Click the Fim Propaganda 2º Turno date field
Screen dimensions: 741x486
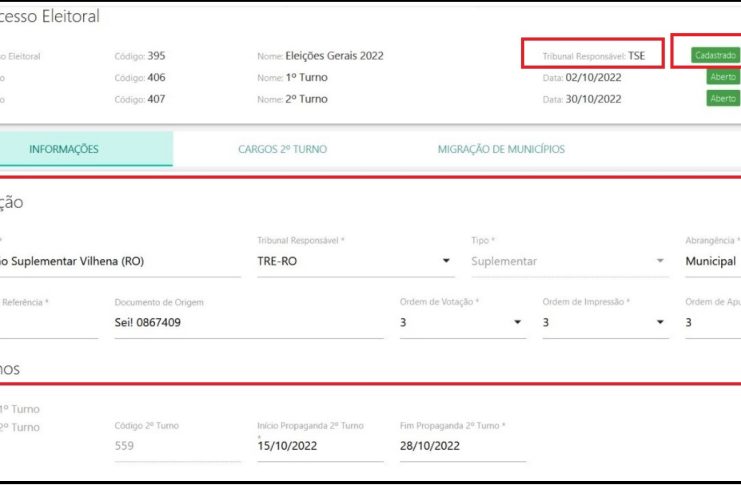coord(462,446)
